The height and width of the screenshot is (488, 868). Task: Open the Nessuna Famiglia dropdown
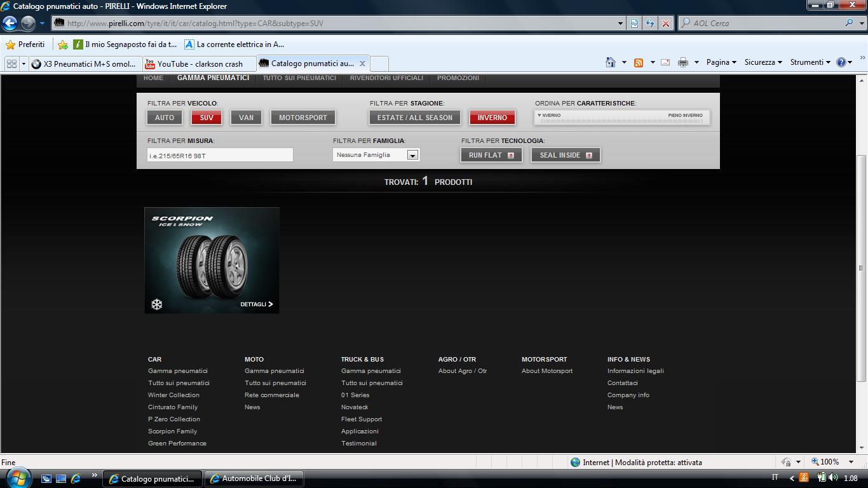tap(412, 155)
